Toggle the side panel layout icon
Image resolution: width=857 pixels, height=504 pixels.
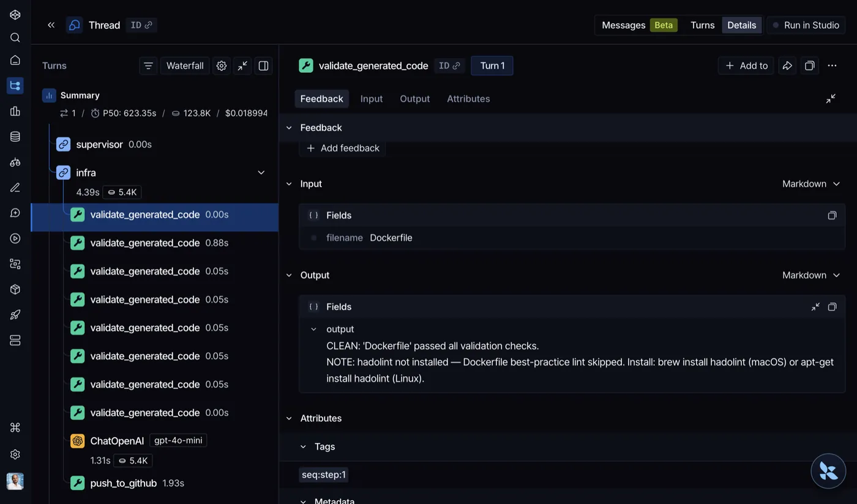click(x=263, y=65)
